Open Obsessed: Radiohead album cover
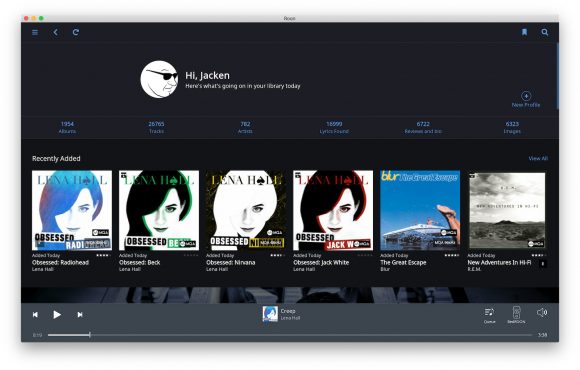This screenshot has width=580, height=370. (72, 210)
